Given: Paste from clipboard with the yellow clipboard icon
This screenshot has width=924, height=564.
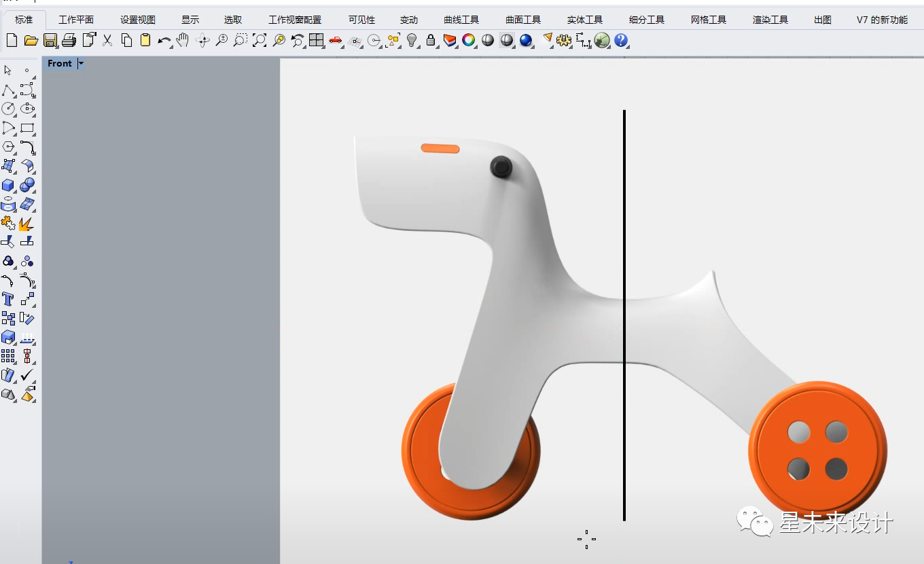Looking at the screenshot, I should (x=145, y=41).
